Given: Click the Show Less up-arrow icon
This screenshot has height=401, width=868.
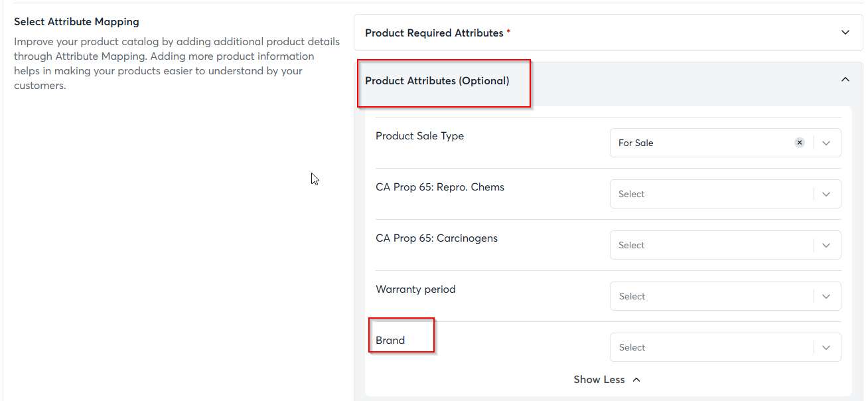Looking at the screenshot, I should (636, 380).
